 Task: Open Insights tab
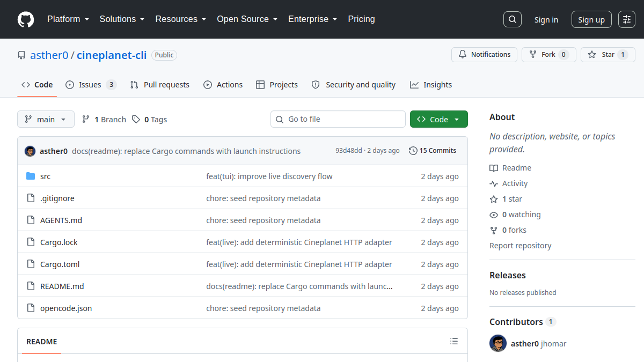tap(431, 85)
